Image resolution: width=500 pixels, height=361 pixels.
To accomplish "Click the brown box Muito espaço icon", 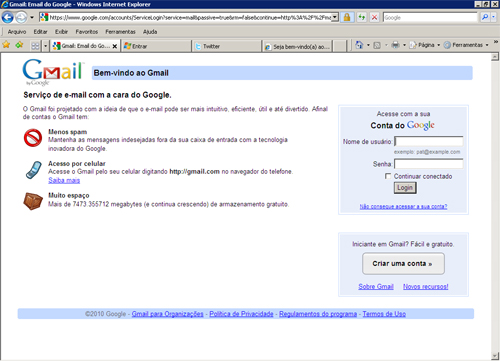I will click(x=33, y=201).
